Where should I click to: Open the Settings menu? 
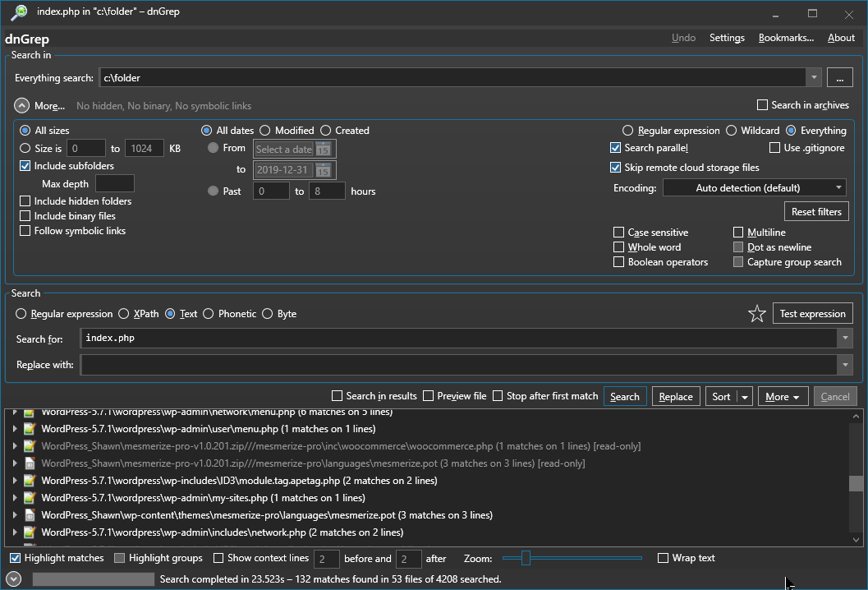click(x=727, y=38)
